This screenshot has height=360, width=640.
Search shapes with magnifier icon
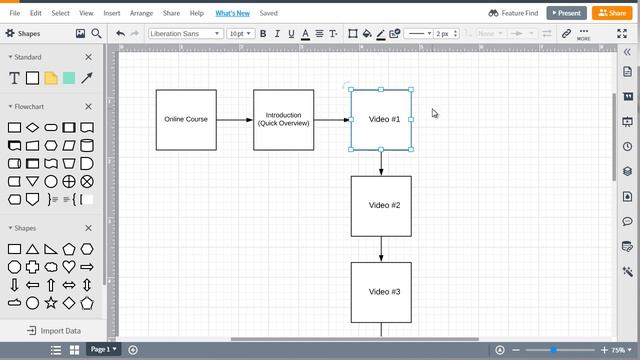[x=96, y=33]
